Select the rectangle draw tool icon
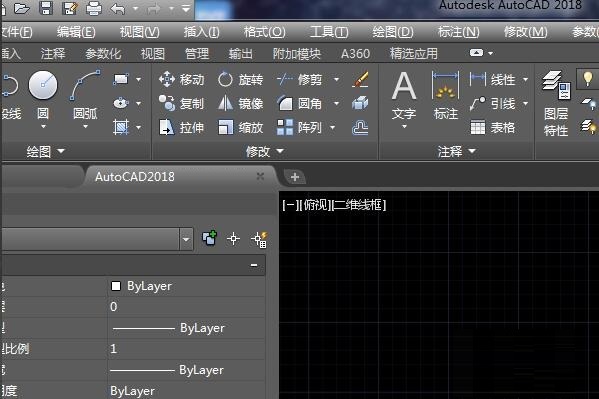The image size is (599, 399). tap(121, 79)
